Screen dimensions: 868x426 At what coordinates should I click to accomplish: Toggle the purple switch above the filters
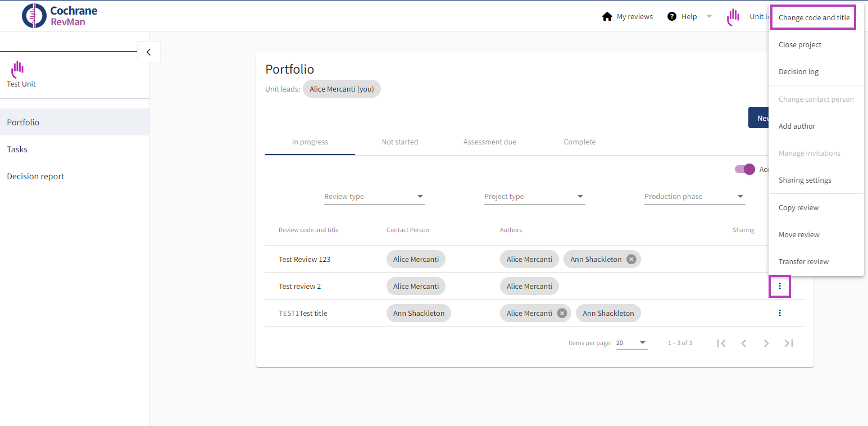(x=745, y=169)
